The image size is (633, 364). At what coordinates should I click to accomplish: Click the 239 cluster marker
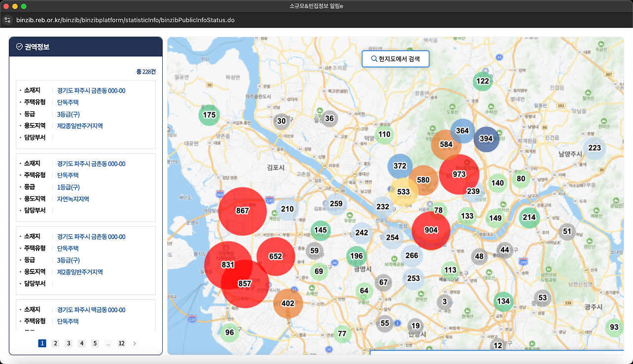click(473, 191)
